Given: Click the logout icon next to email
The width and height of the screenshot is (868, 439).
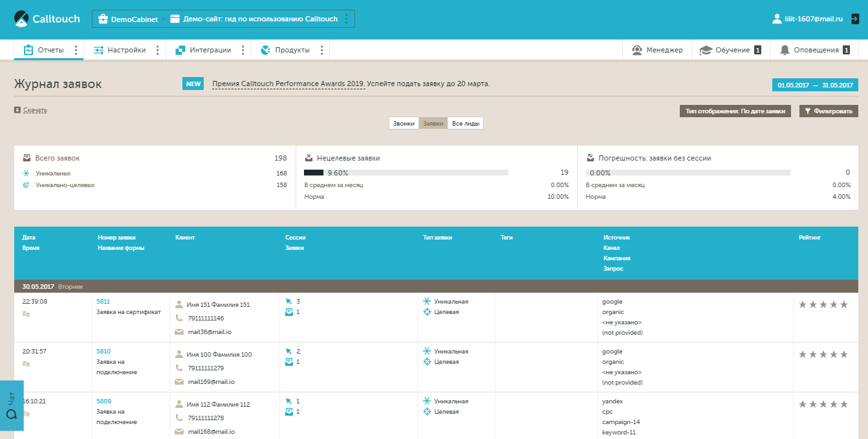Looking at the screenshot, I should pyautogui.click(x=854, y=19).
